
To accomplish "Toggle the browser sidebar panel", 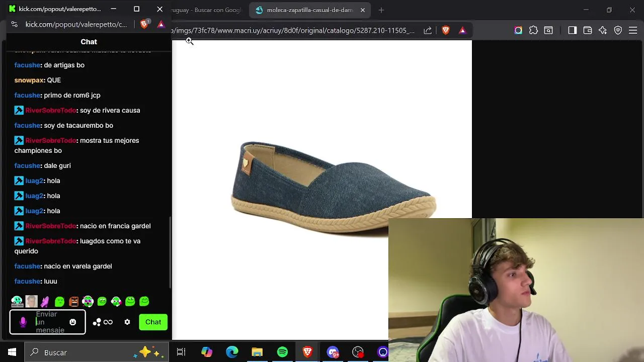I will (572, 31).
